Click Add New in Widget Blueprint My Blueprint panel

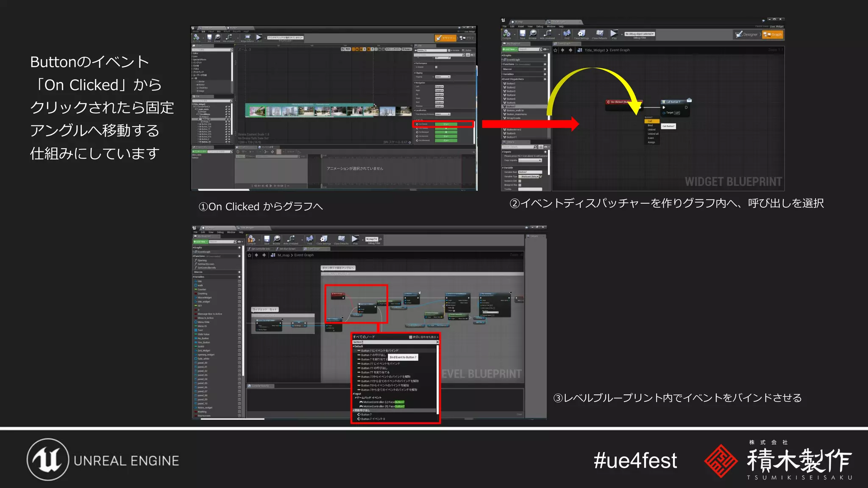tap(510, 50)
